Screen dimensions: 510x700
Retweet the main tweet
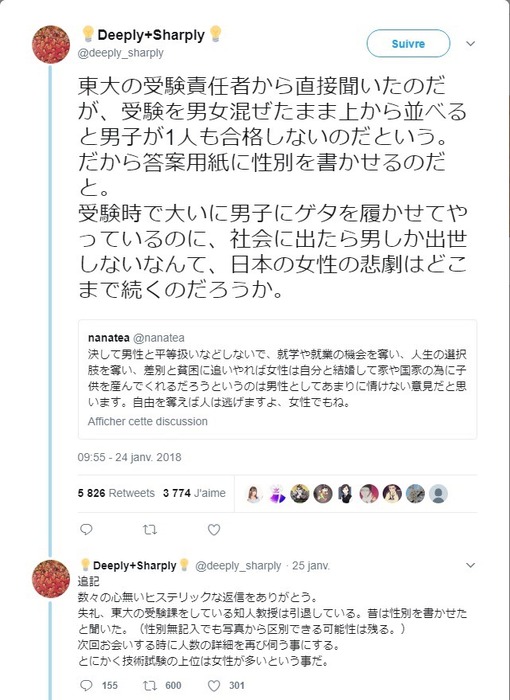[x=150, y=529]
